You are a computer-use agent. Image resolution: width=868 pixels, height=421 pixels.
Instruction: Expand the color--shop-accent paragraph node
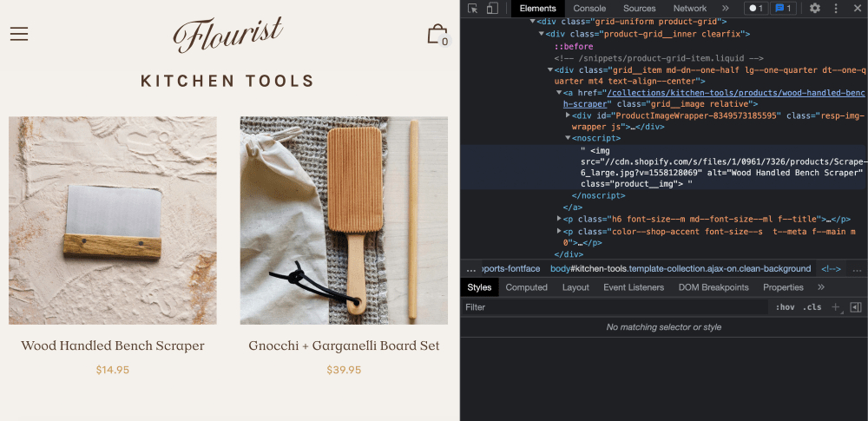(559, 232)
